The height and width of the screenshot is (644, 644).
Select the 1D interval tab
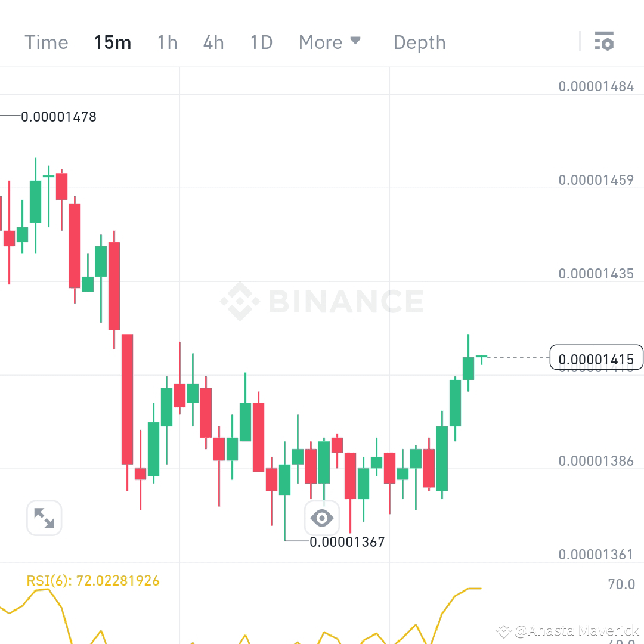pos(261,42)
